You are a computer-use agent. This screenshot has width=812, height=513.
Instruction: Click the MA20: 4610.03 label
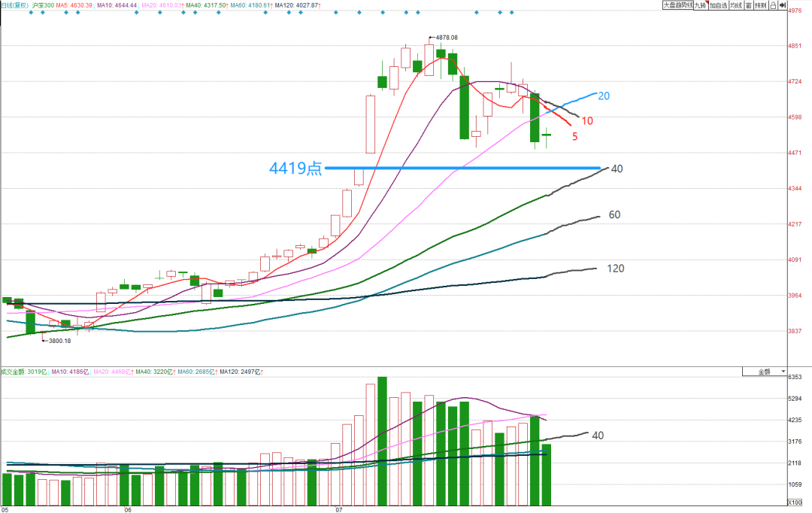click(161, 5)
